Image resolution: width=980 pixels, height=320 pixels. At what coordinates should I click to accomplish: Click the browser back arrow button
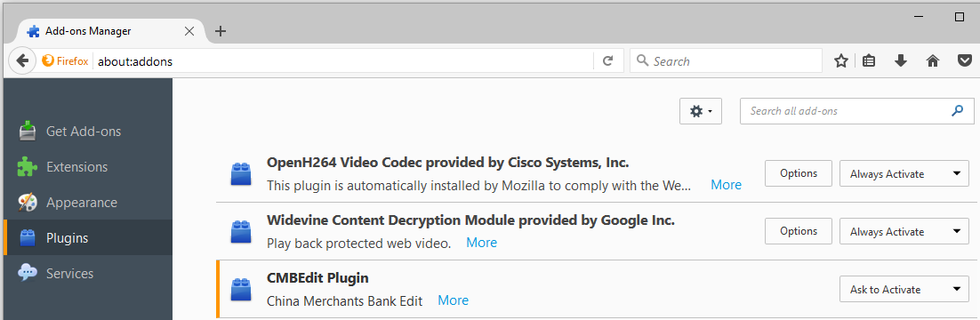(x=22, y=60)
